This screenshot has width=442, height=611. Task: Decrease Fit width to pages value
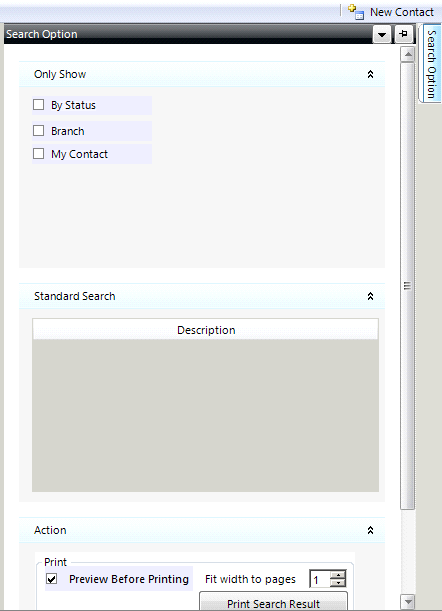[338, 583]
